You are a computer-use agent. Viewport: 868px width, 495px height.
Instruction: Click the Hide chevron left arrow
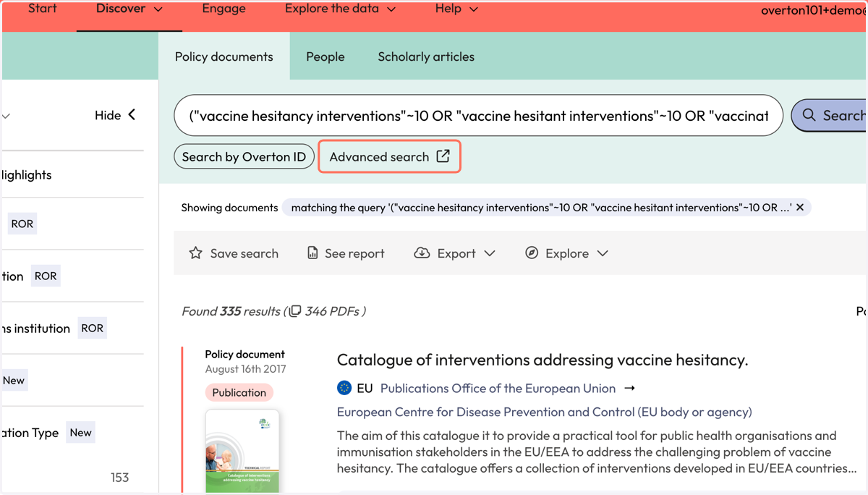[x=132, y=114]
